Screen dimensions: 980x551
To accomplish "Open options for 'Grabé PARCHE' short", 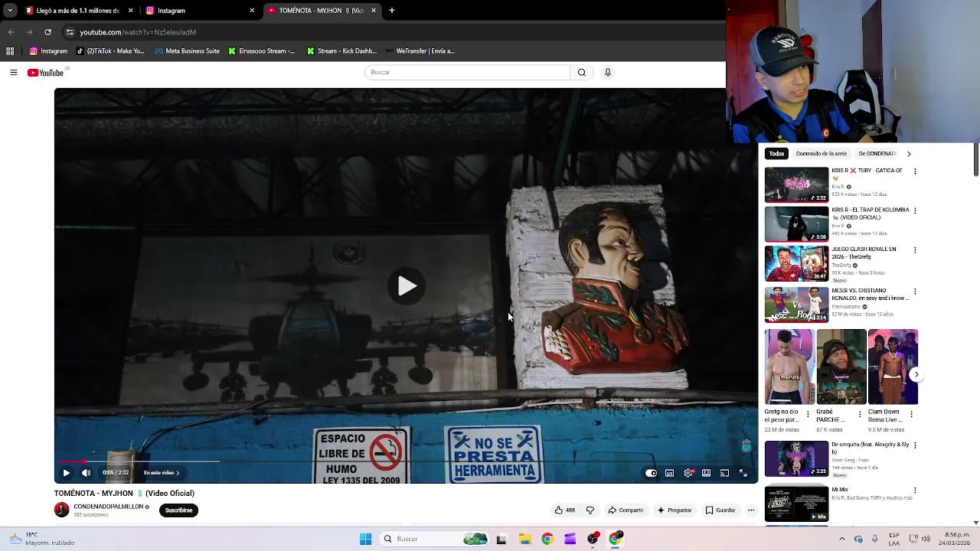I will coord(860,414).
